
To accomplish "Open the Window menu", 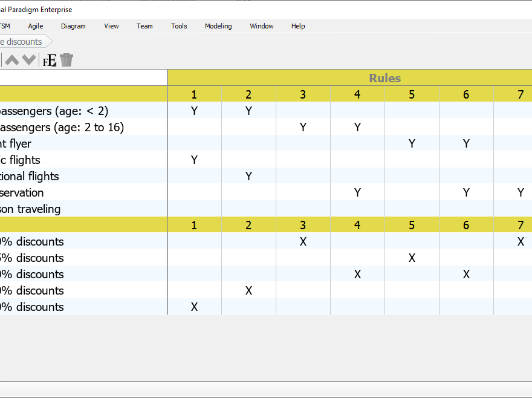I will pyautogui.click(x=261, y=26).
